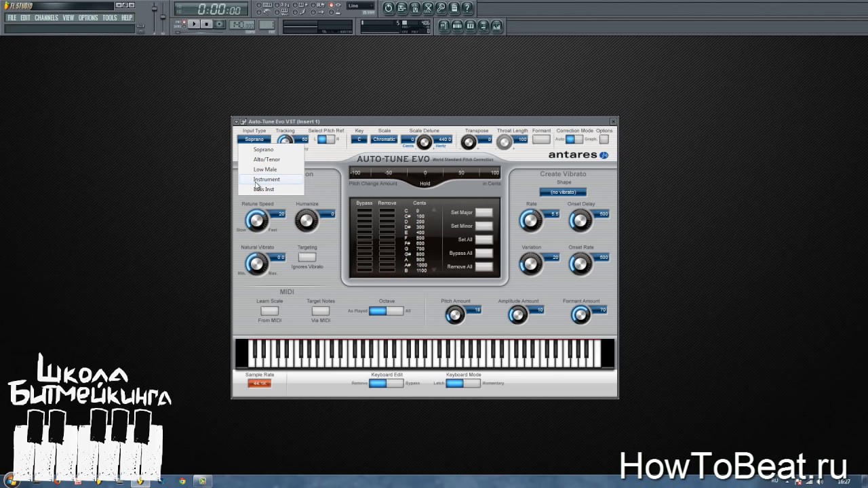Image resolution: width=868 pixels, height=488 pixels.
Task: Click the undo history icon
Action: click(388, 8)
